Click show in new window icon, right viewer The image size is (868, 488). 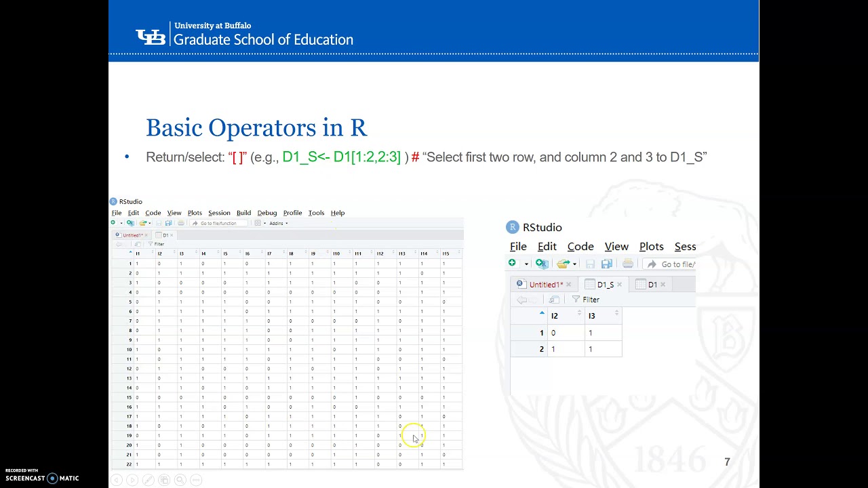(x=554, y=300)
